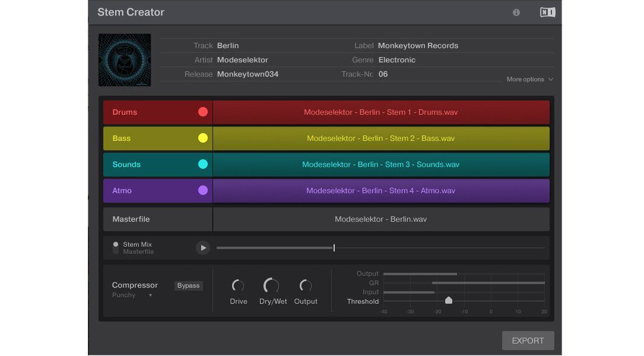The image size is (644, 356).
Task: Expand More options chevron
Action: [x=551, y=80]
